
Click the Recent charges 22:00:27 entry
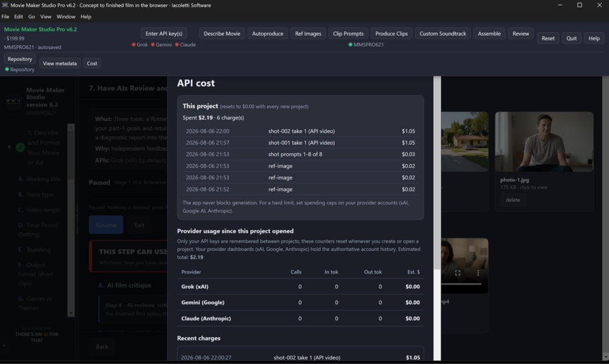pos(300,357)
